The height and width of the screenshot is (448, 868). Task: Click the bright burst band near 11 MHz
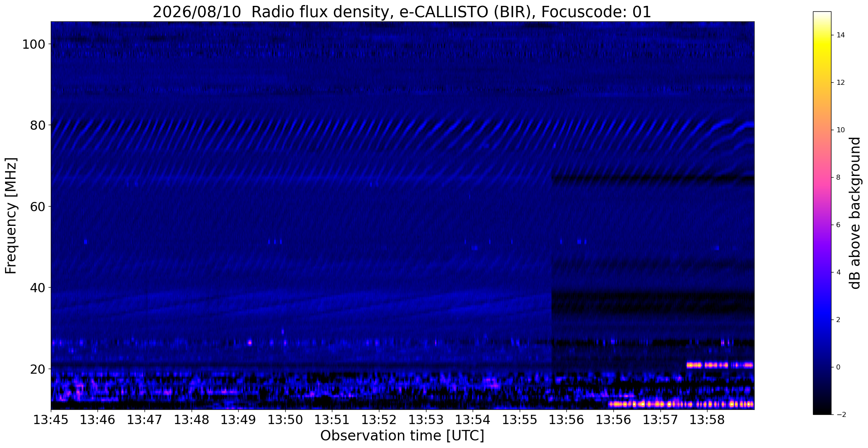[x=681, y=404]
